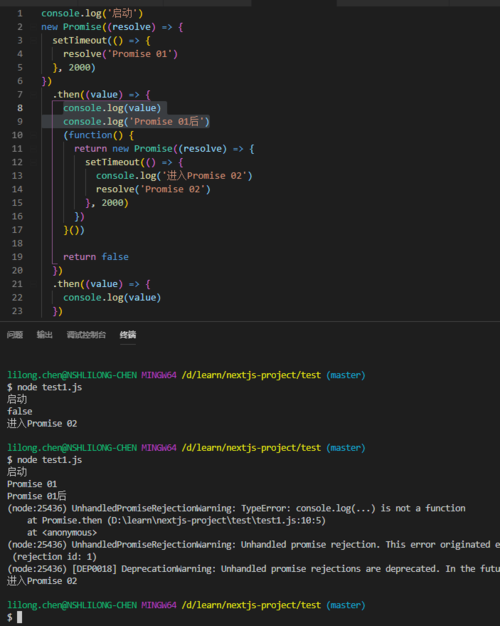Click console.log('进入Promise 02') on line 13

(x=174, y=176)
